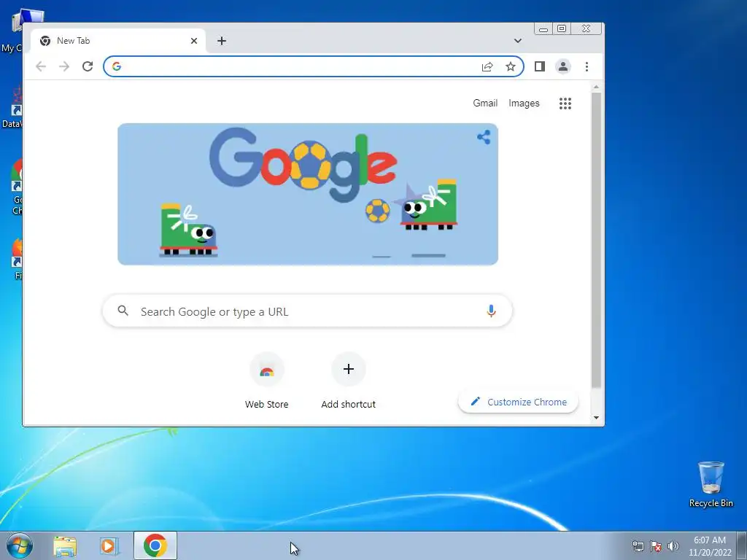Click the Google icon in the address bar
This screenshot has height=560, width=747.
coord(117,66)
